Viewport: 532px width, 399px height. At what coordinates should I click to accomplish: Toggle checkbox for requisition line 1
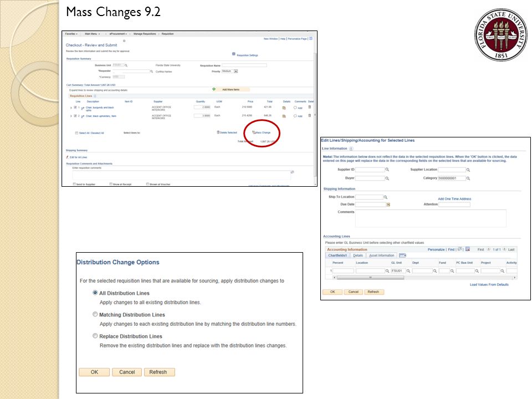click(x=75, y=107)
